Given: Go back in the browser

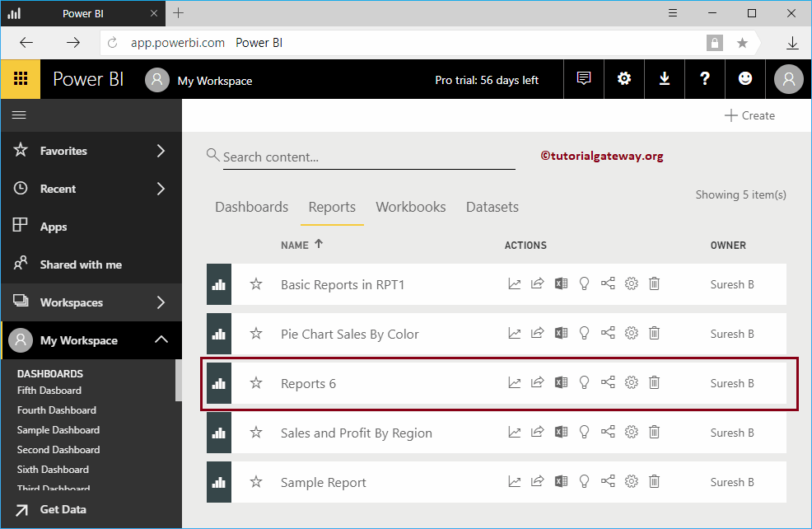Looking at the screenshot, I should pos(26,43).
